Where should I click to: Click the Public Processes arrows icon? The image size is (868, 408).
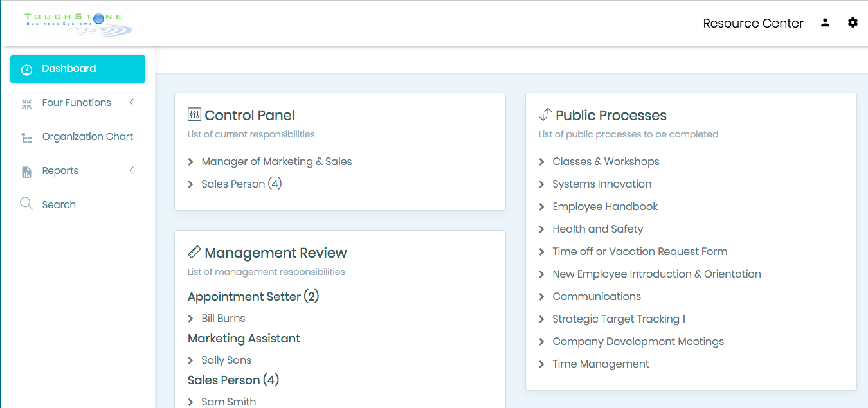click(x=545, y=114)
